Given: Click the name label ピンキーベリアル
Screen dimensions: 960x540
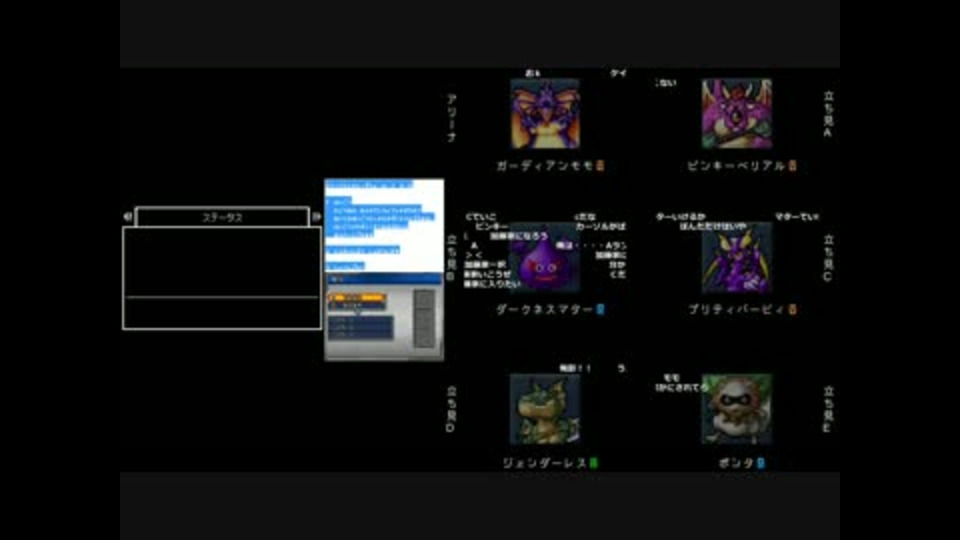Looking at the screenshot, I should click(x=736, y=166).
